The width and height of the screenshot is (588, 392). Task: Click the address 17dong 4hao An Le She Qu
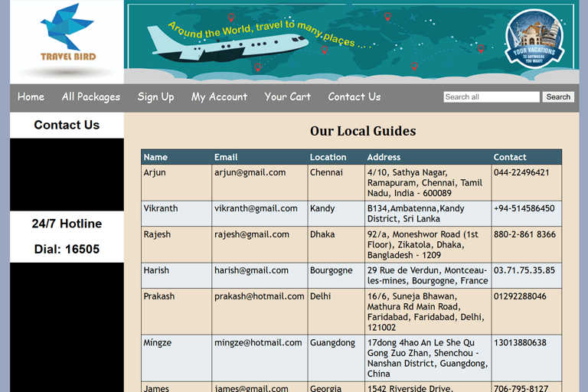click(x=428, y=358)
